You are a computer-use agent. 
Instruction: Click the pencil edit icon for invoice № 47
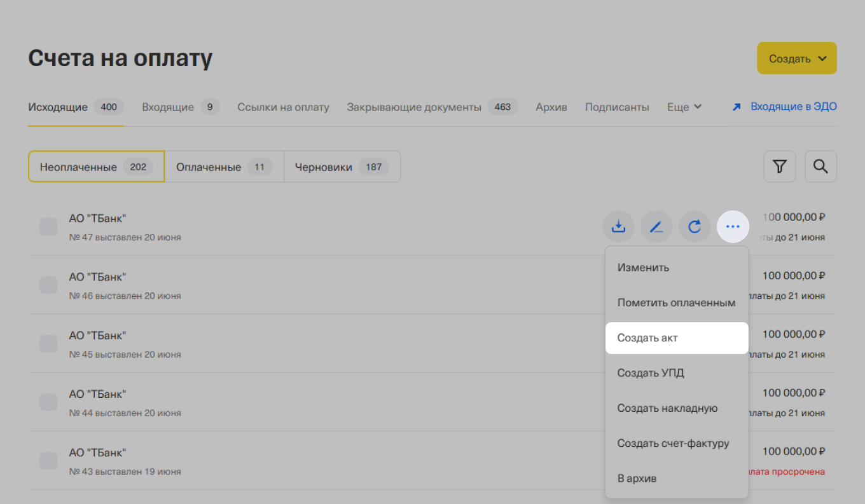point(656,226)
